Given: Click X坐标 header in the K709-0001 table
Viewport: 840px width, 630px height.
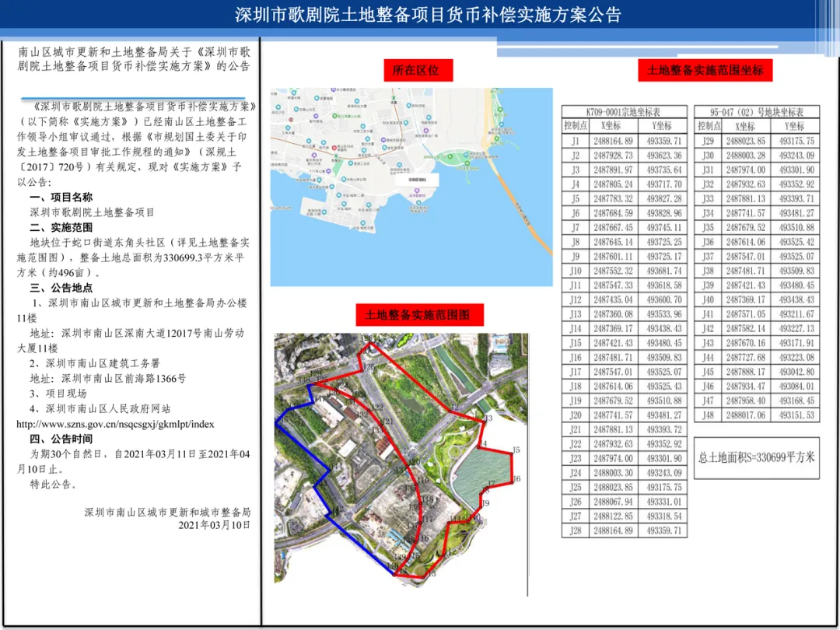Looking at the screenshot, I should click(x=611, y=126).
